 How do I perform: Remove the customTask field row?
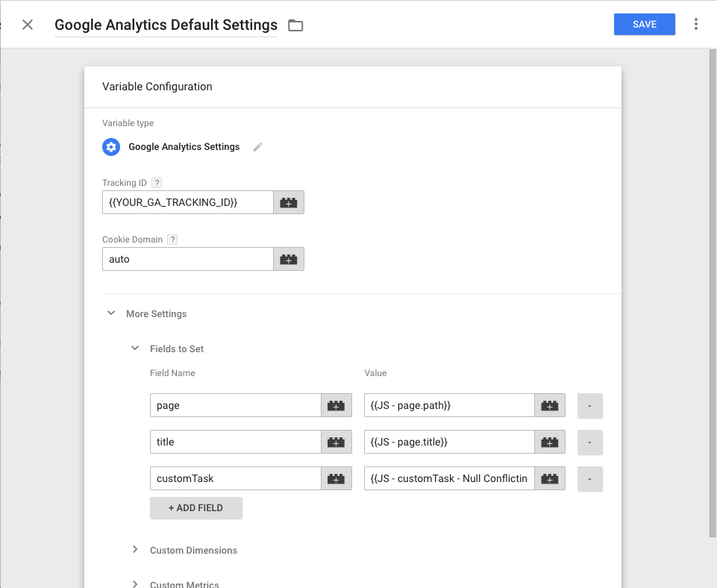pos(589,478)
